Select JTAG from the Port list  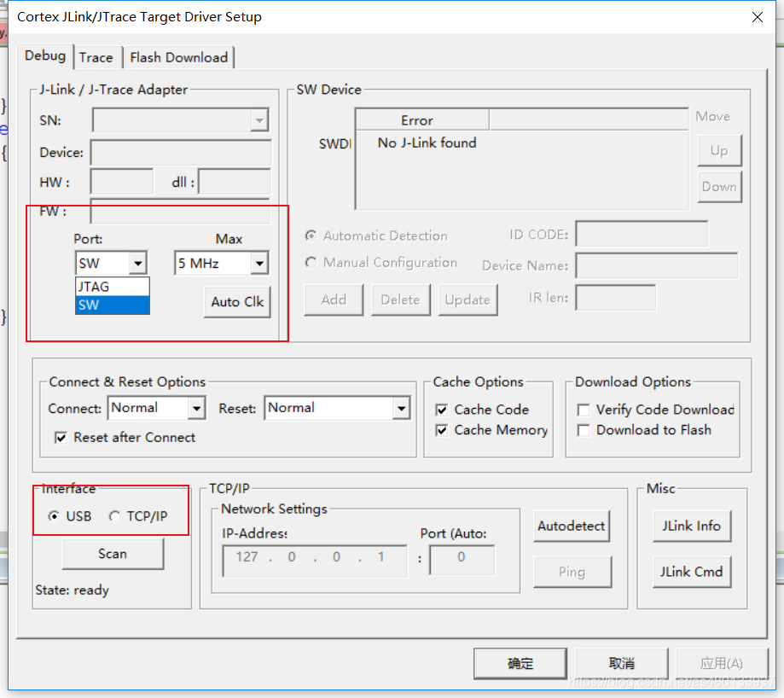coord(94,287)
